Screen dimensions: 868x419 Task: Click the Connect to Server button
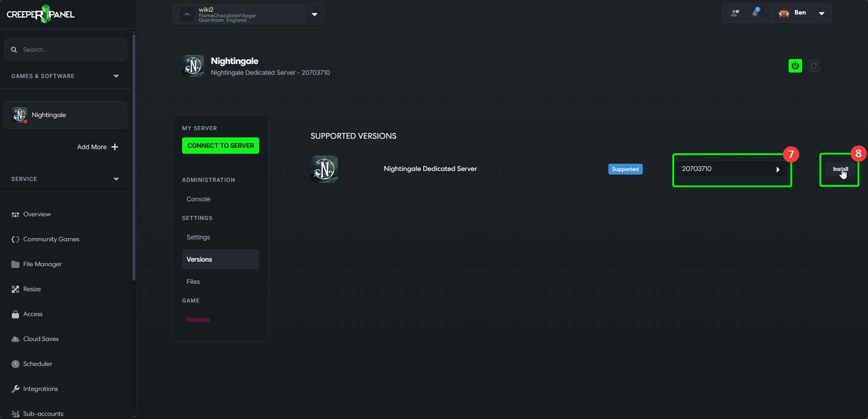tap(221, 146)
